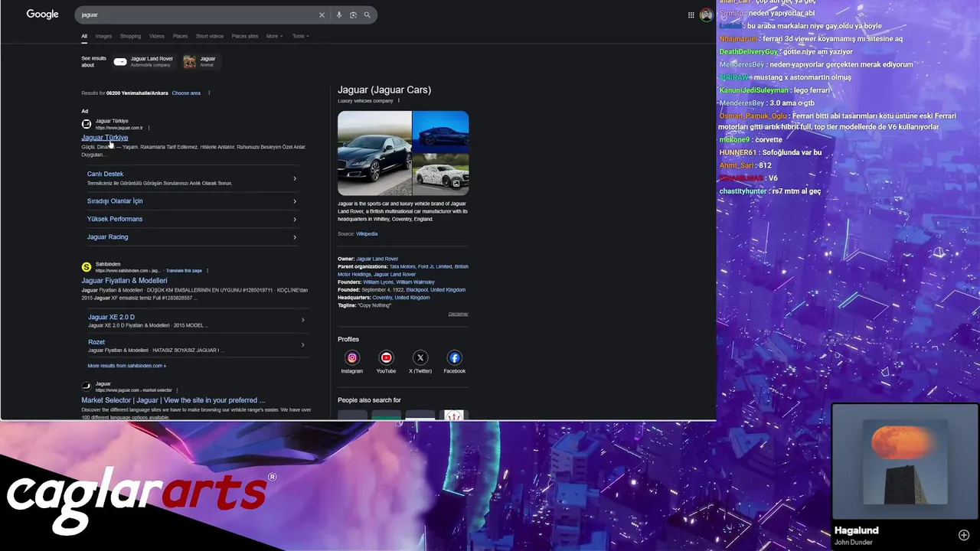Open the Tools dropdown

pos(300,36)
